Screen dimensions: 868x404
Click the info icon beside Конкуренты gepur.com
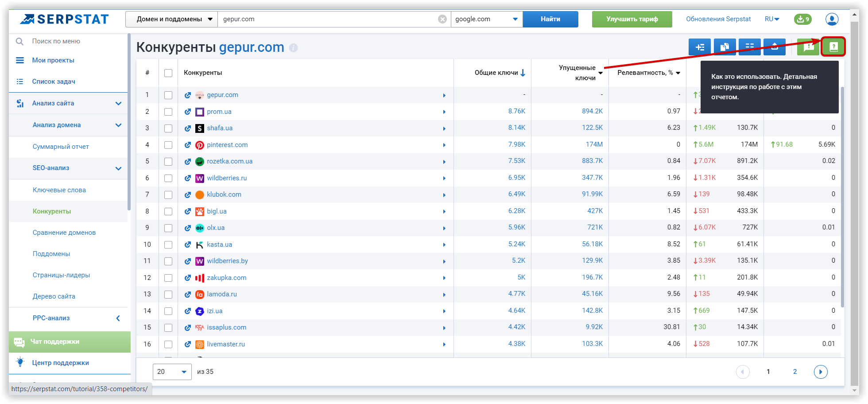[293, 48]
